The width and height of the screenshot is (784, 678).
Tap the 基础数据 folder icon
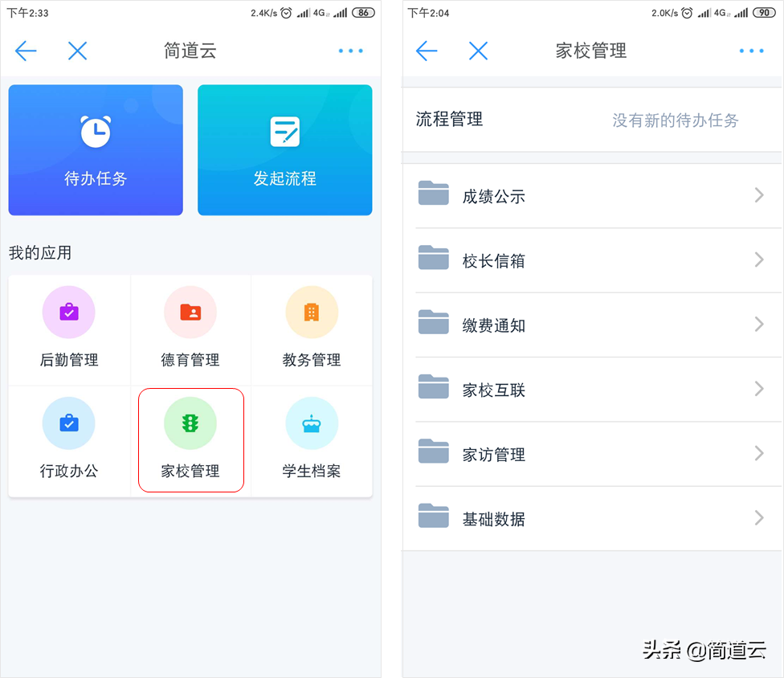[x=434, y=516]
